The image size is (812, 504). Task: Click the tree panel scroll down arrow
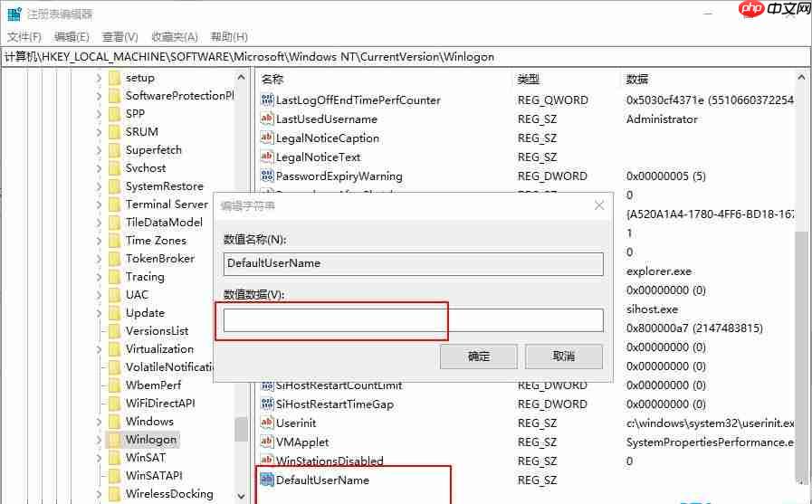pyautogui.click(x=242, y=495)
